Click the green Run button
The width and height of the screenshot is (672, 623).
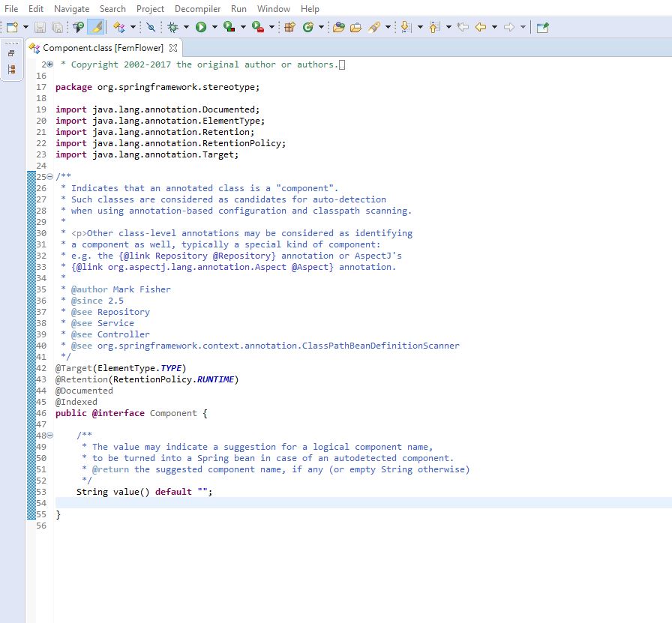(x=201, y=28)
